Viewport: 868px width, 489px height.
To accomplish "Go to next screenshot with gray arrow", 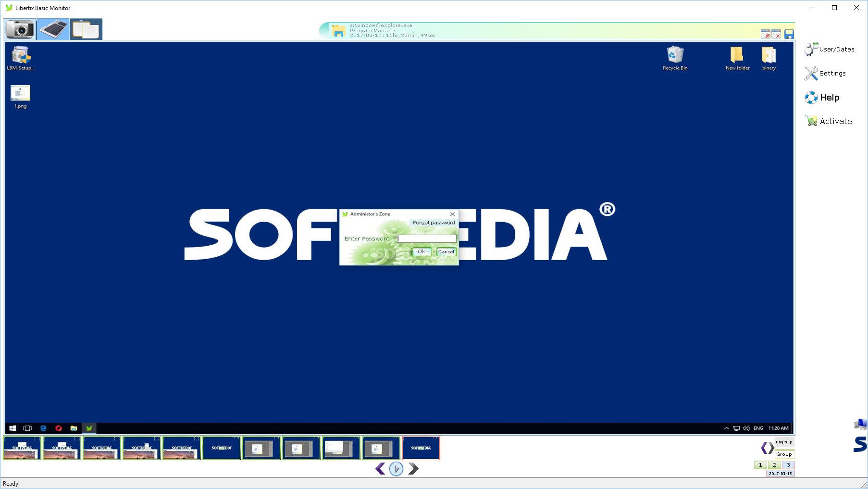I will point(413,468).
